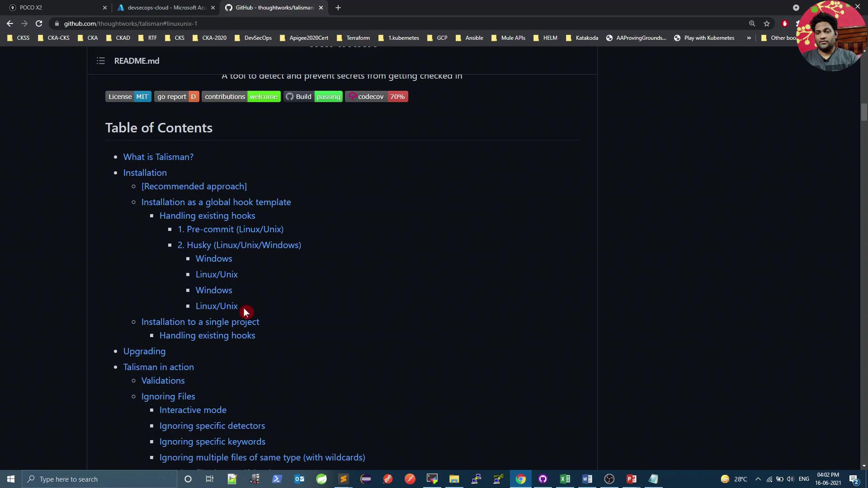Open the browser zoom magnifier icon
Image resolution: width=868 pixels, height=488 pixels.
(752, 23)
